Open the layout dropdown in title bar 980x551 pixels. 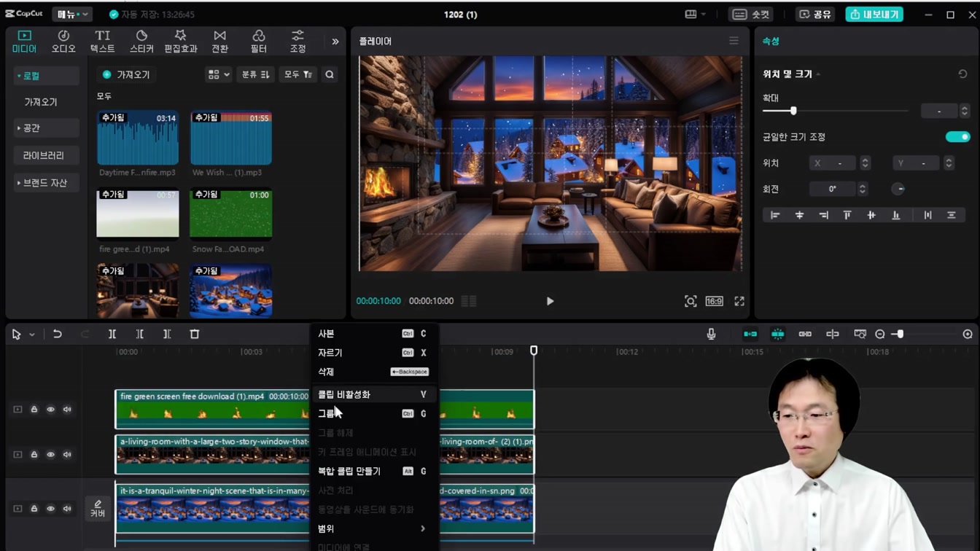point(696,14)
